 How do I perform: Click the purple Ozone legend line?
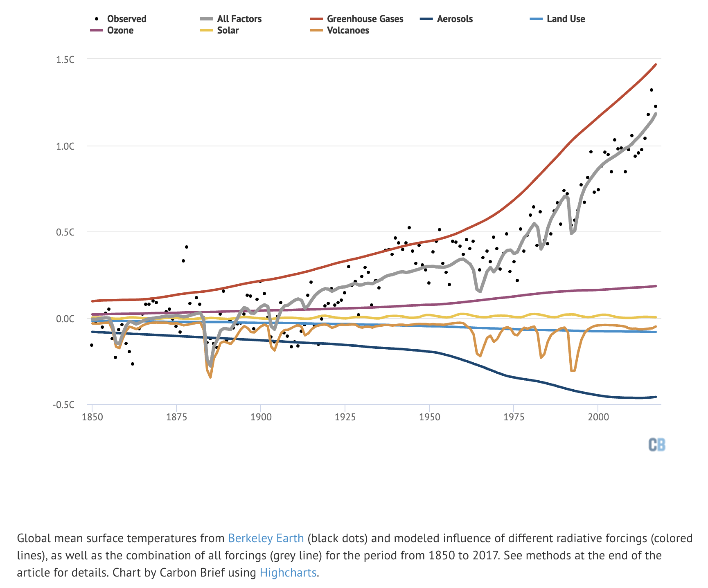coord(97,30)
